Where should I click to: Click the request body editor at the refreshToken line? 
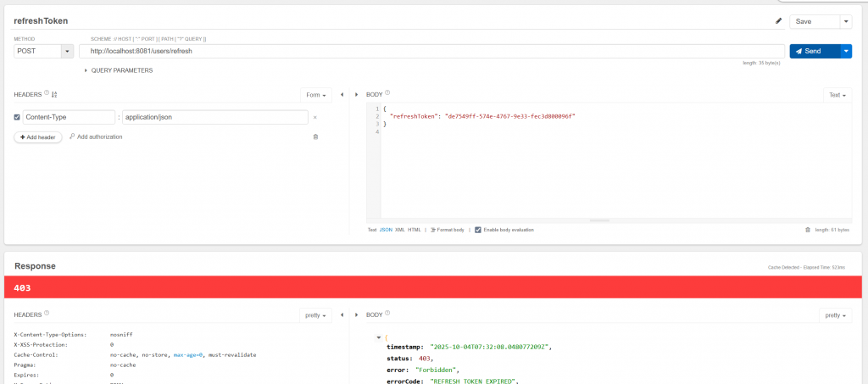482,116
